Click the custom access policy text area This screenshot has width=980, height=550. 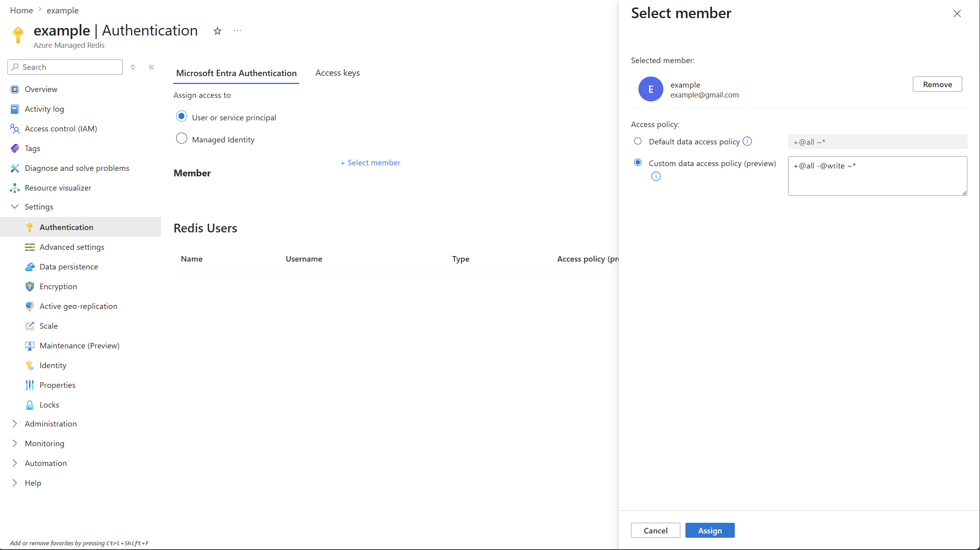pos(877,176)
